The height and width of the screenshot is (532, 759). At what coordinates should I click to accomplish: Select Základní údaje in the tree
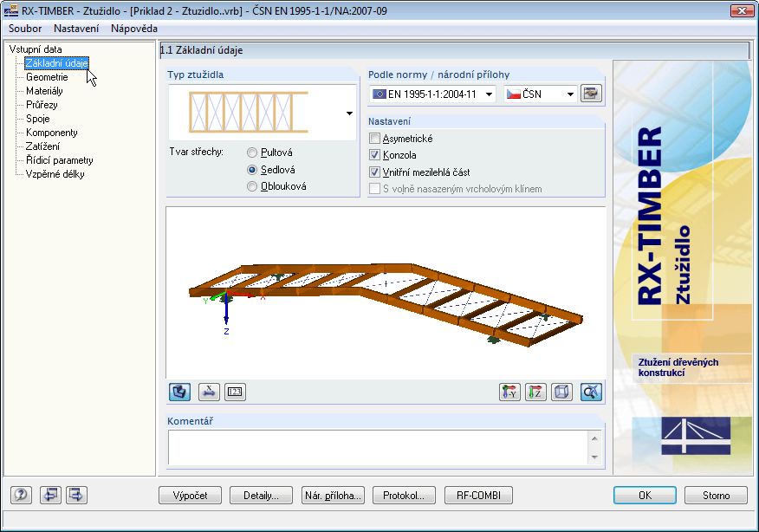(56, 63)
